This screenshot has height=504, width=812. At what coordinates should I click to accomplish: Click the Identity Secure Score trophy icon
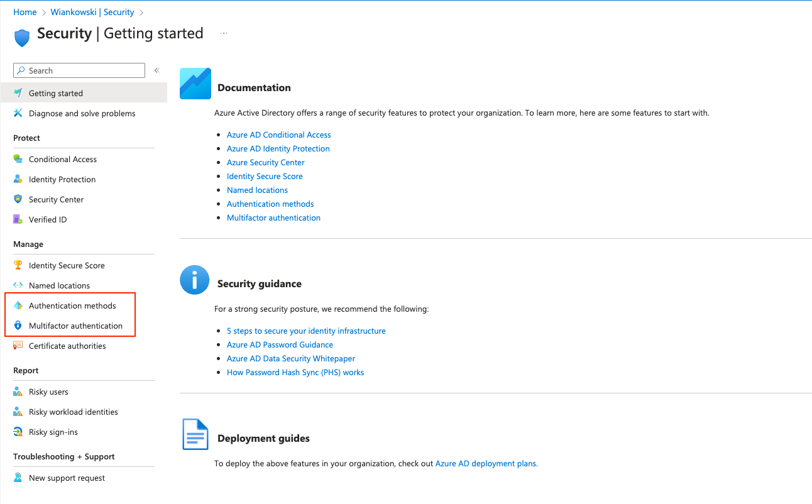18,265
